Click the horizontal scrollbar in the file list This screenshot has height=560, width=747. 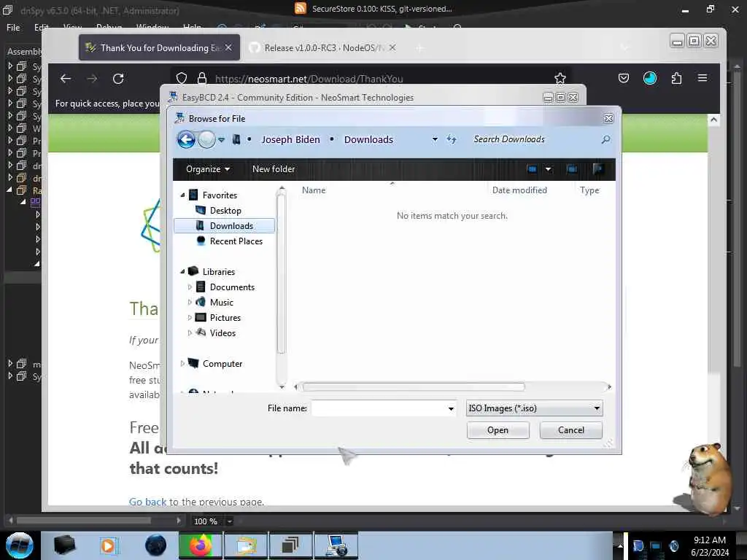413,386
